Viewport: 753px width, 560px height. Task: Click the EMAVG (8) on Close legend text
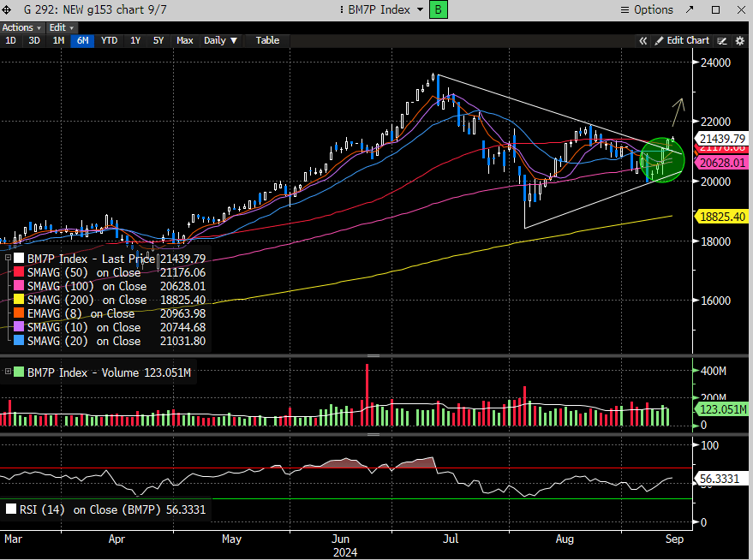(x=81, y=314)
